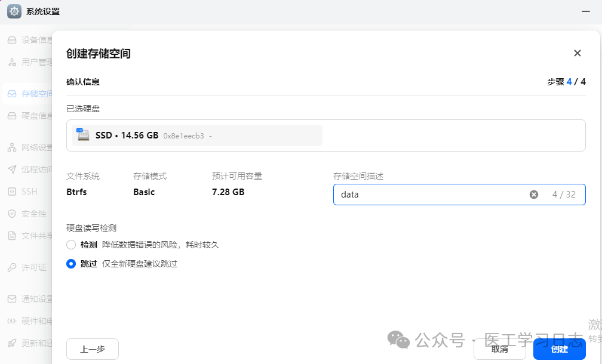
Task: Open the SSH settings icon
Action: point(13,192)
